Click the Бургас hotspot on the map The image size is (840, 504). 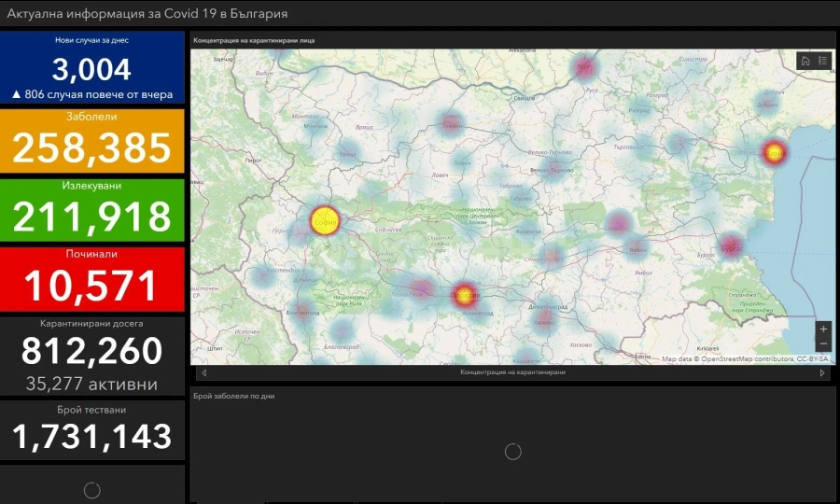[731, 247]
